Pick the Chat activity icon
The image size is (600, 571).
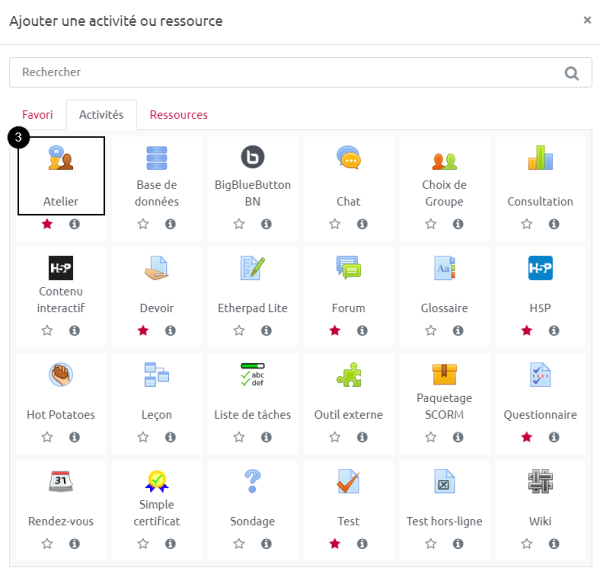click(348, 158)
